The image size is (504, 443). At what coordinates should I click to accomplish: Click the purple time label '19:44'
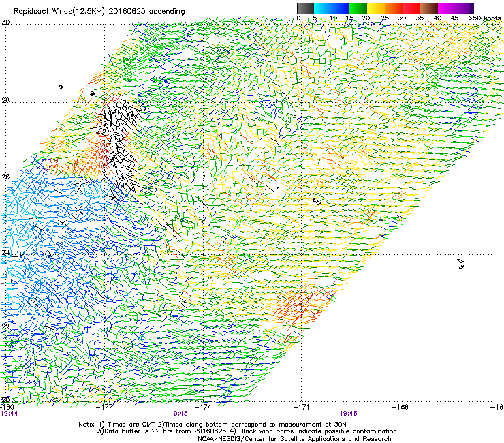point(10,414)
